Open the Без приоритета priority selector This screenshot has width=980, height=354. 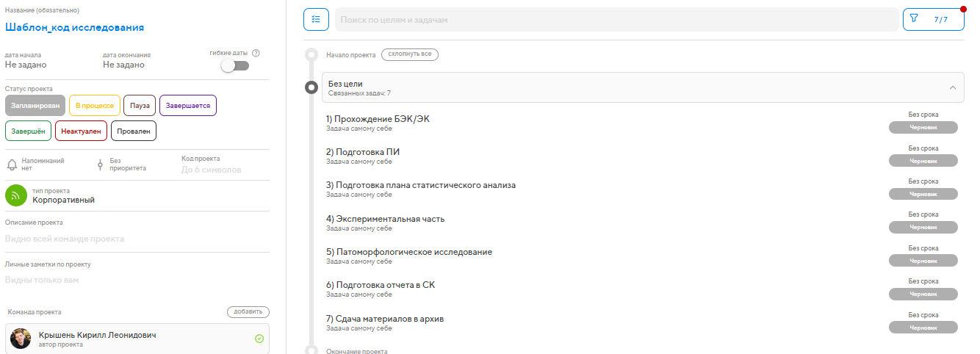pos(121,164)
